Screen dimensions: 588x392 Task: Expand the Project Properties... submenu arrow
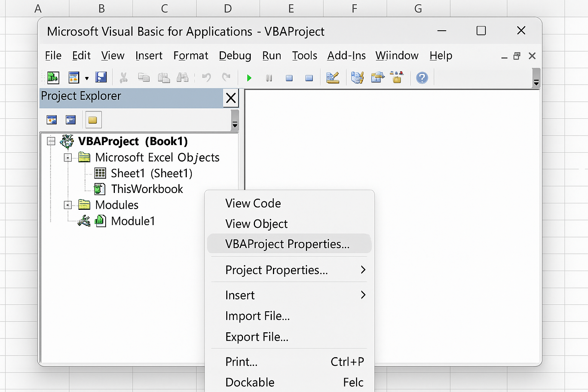[x=363, y=270]
